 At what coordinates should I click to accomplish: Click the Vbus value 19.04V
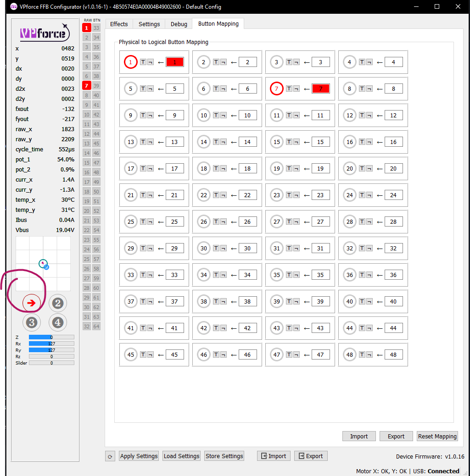[x=65, y=230]
